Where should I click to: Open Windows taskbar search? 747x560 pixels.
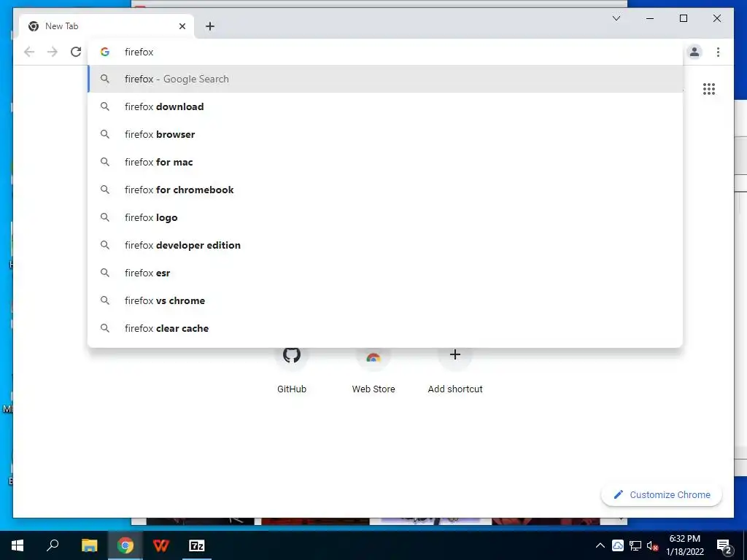[x=53, y=545]
